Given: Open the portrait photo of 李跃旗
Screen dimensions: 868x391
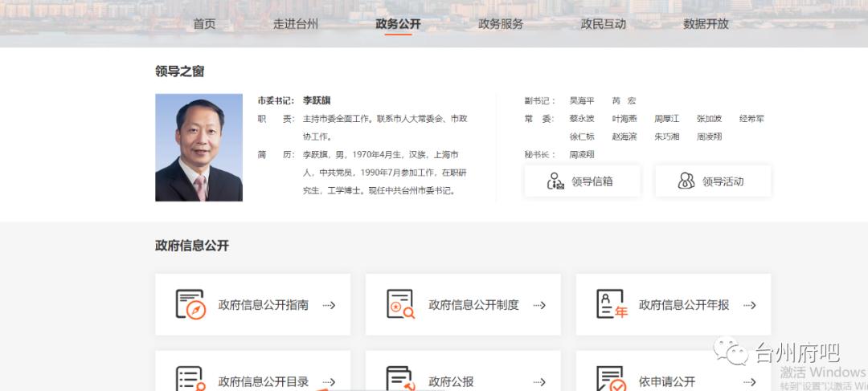Looking at the screenshot, I should coord(199,148).
